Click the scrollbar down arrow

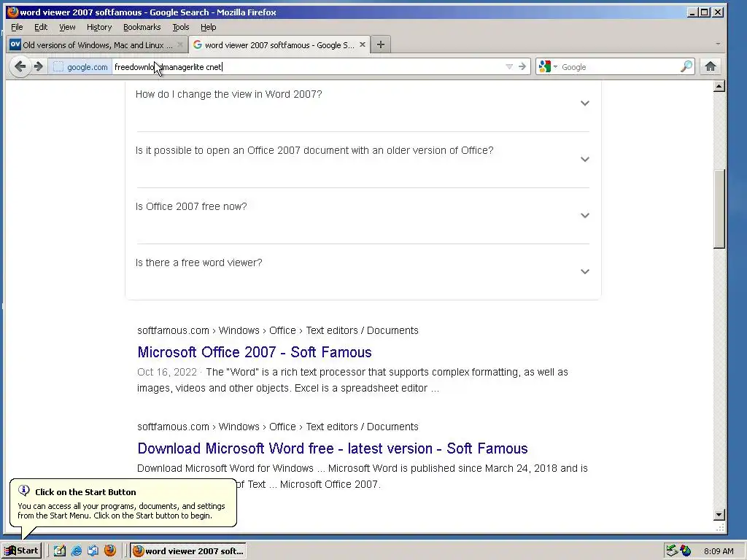click(719, 514)
